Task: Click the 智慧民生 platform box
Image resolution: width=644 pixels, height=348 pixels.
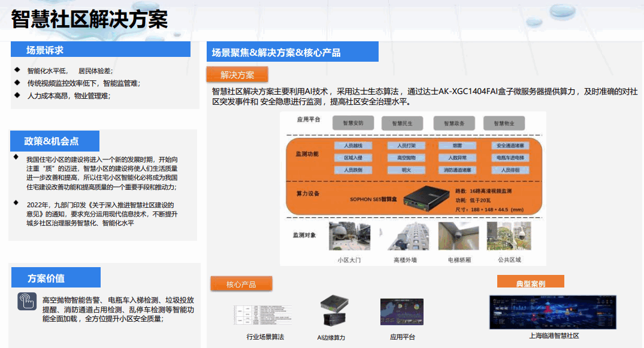Action: coord(403,123)
